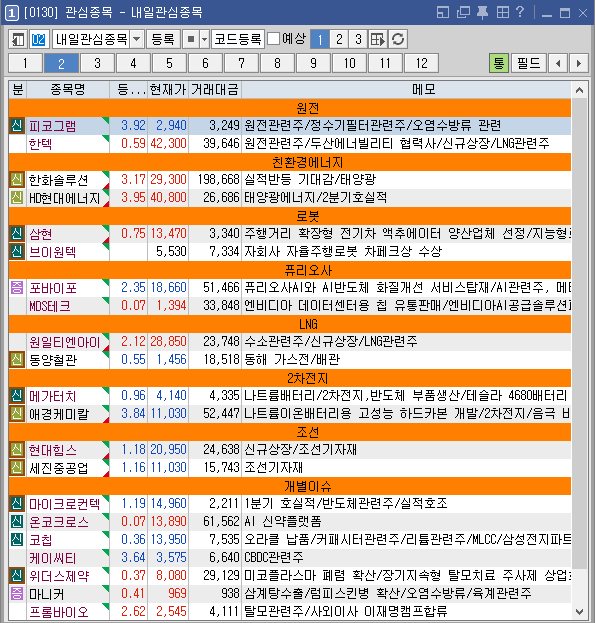Click the 신 icon beside 삼현
The width and height of the screenshot is (595, 623).
(17, 233)
